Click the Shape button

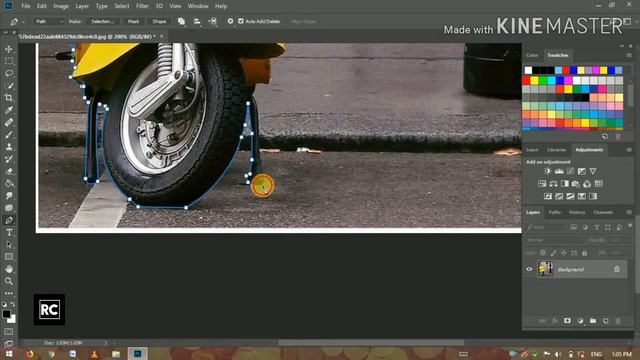click(159, 21)
